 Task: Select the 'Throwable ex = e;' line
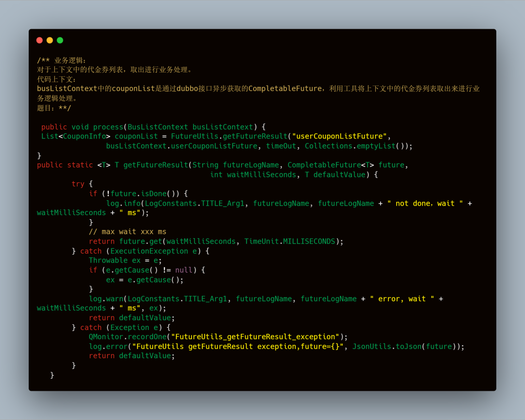pos(125,261)
